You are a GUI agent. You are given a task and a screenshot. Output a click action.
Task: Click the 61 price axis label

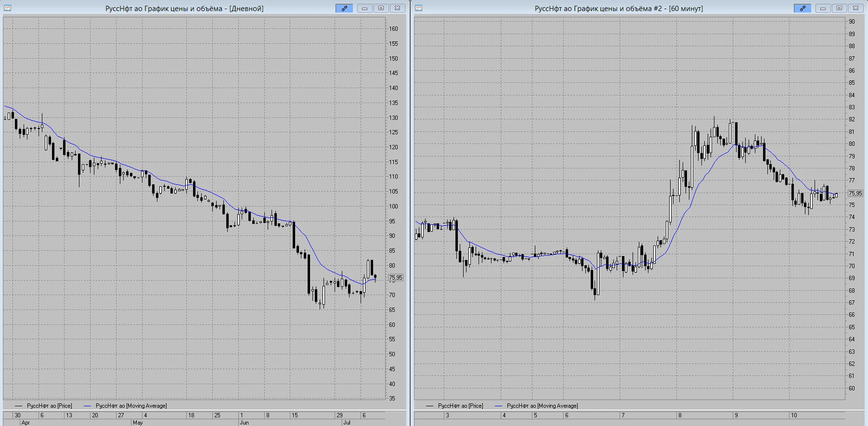[852, 376]
